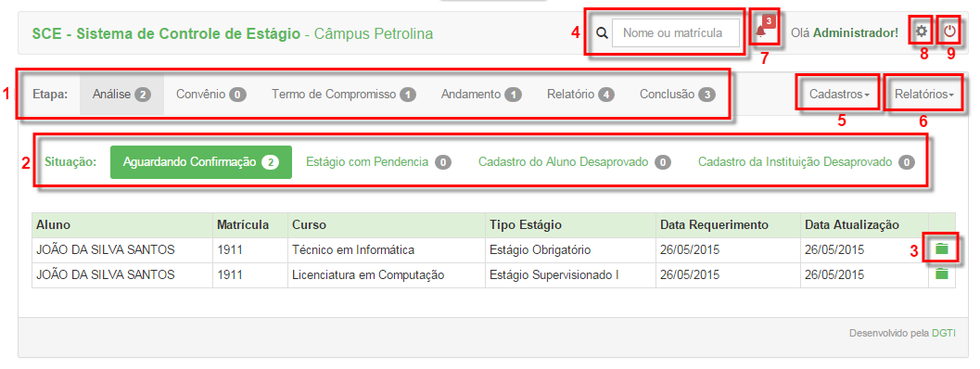Open folder icon for Licenciatura em Computação row
The height and width of the screenshot is (369, 980).
click(x=942, y=274)
